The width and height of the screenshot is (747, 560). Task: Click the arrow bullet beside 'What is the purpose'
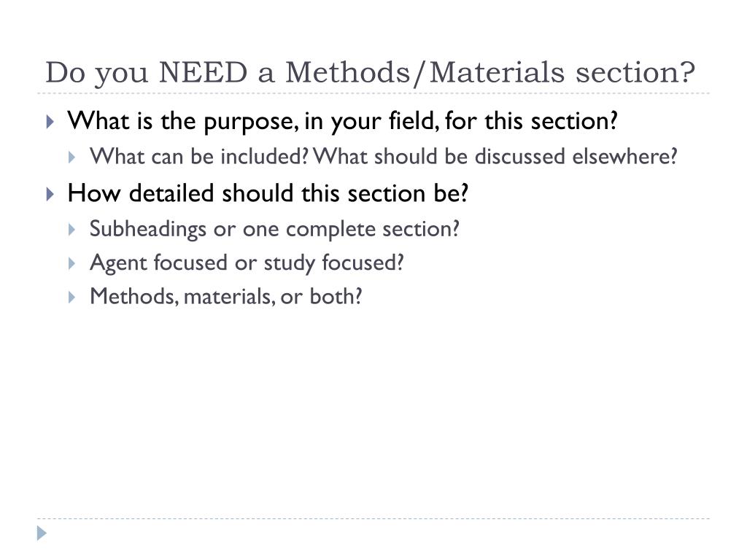coord(50,122)
